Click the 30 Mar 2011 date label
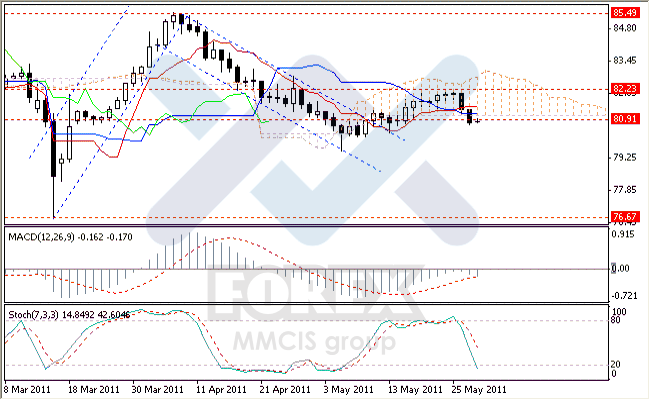This screenshot has height=400, width=650. click(x=158, y=390)
